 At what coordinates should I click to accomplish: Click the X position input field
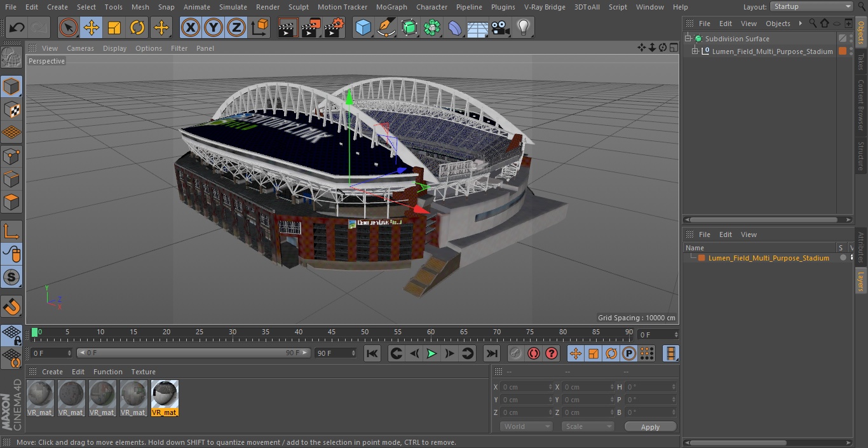tap(527, 387)
